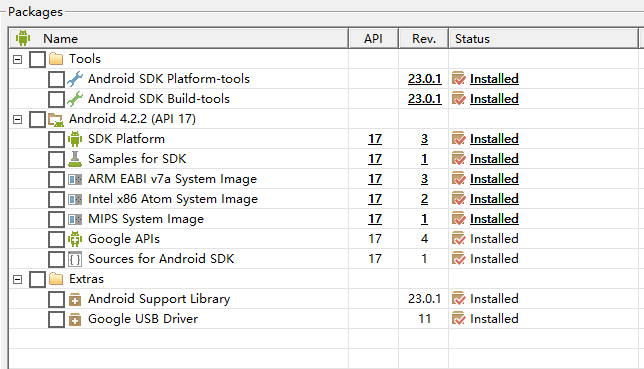Check the Tools group checkbox
The width and height of the screenshot is (644, 369).
[x=37, y=59]
